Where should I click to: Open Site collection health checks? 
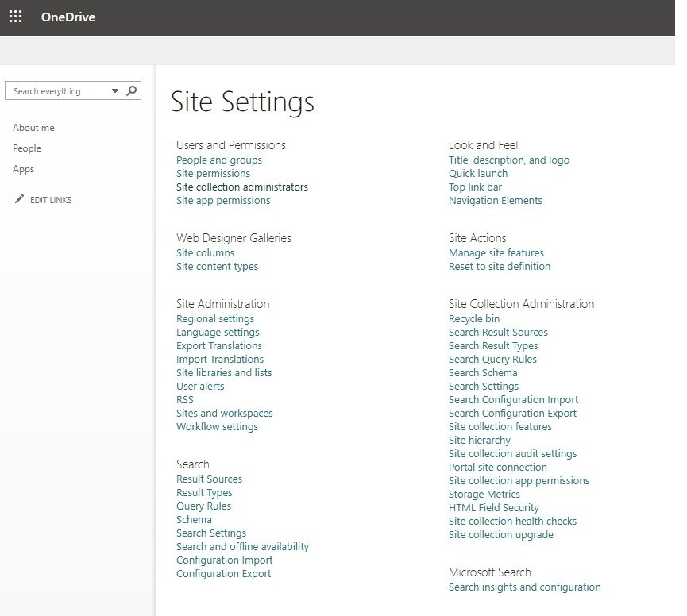512,521
